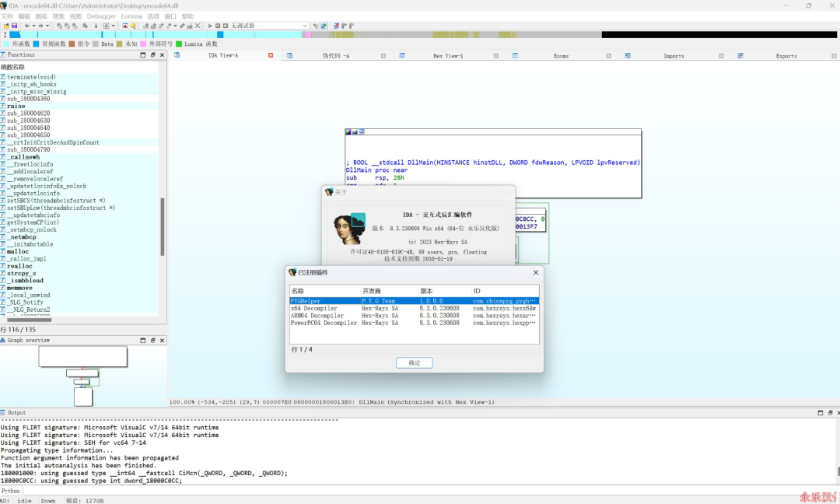Jump back with the left arrow icon
The width and height of the screenshot is (840, 504).
click(26, 26)
